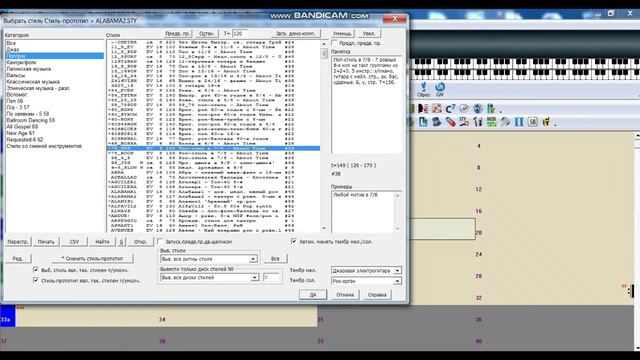Open the C7 chord builder icon
This screenshot has height=360, width=640.
(450, 109)
